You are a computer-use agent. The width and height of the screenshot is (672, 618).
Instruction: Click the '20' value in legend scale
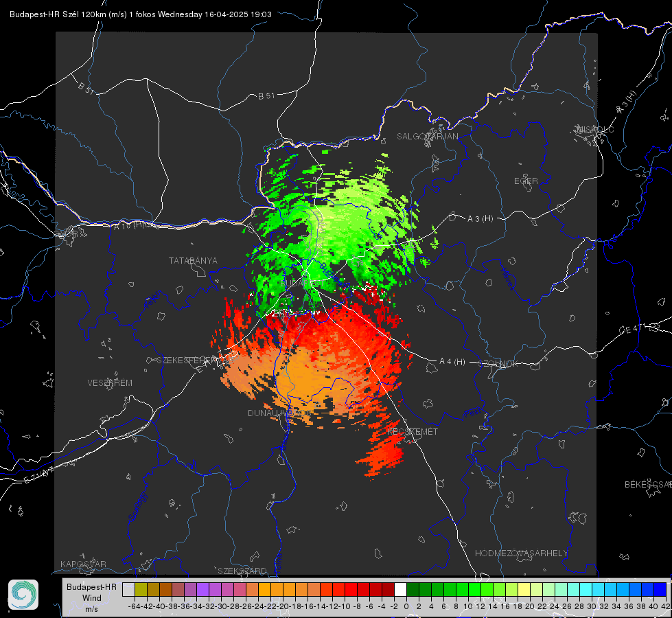point(530,606)
